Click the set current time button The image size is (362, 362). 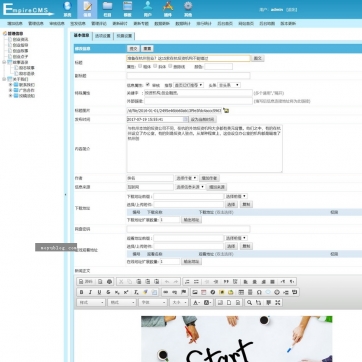(203, 119)
